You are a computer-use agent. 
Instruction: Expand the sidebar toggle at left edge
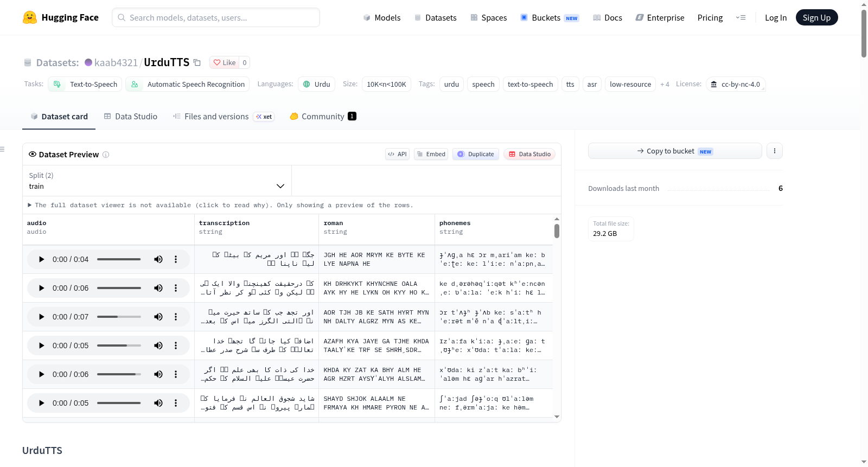point(2,149)
